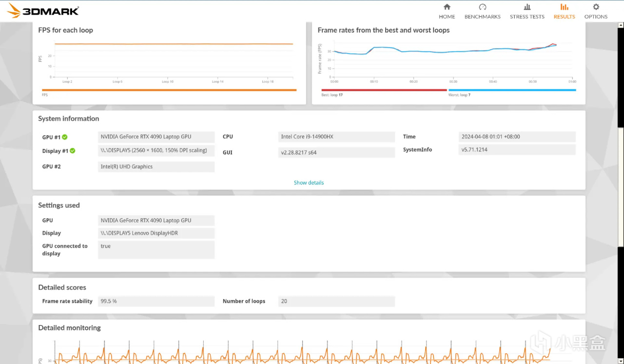Click the Frame rate stability 99.5 % value
Image resolution: width=624 pixels, height=364 pixels.
pyautogui.click(x=156, y=301)
